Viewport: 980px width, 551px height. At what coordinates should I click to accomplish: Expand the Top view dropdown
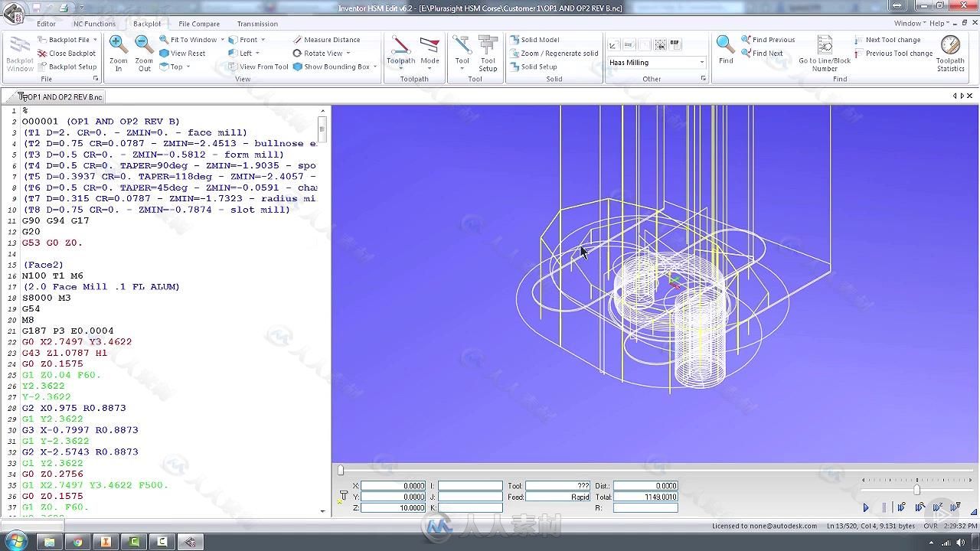[188, 67]
